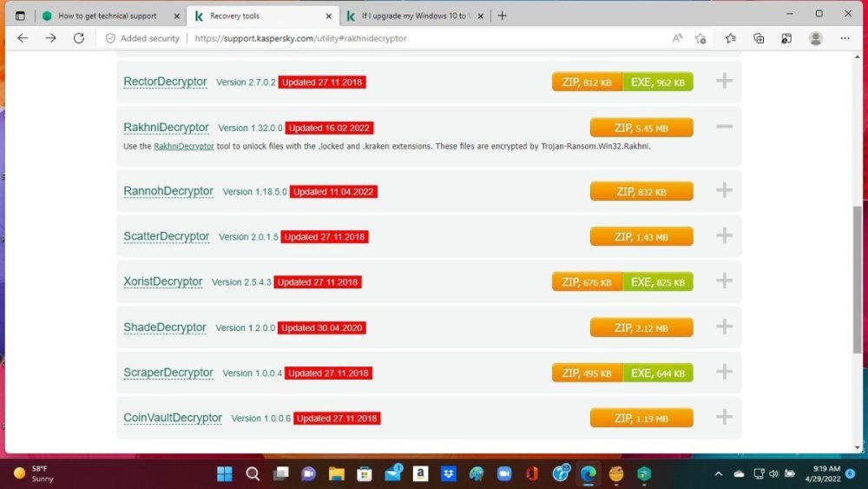
Task: Download ScraperDecryptor EXE 644 KB
Action: point(658,373)
